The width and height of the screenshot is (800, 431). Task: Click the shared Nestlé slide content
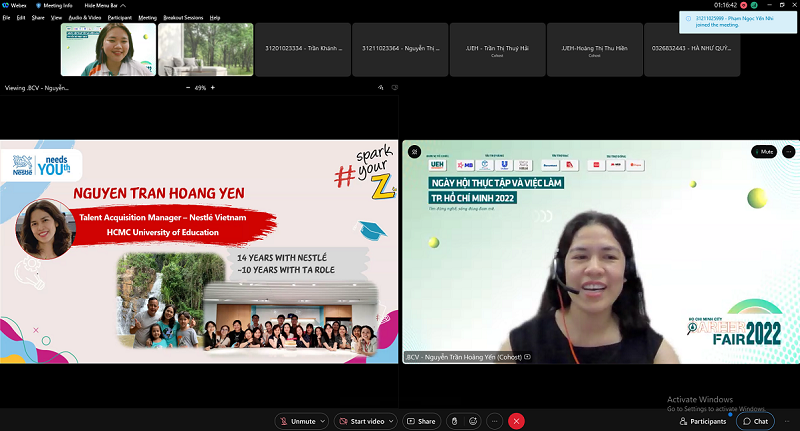[199, 251]
